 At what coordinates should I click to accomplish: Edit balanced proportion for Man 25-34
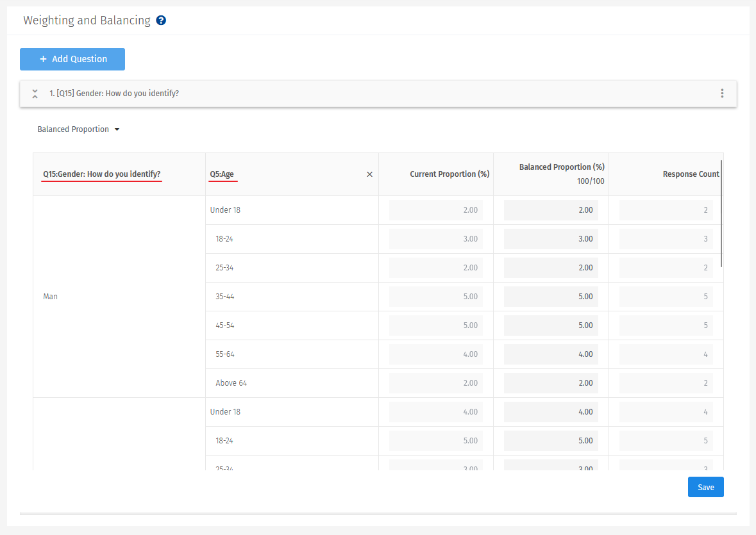(x=551, y=268)
